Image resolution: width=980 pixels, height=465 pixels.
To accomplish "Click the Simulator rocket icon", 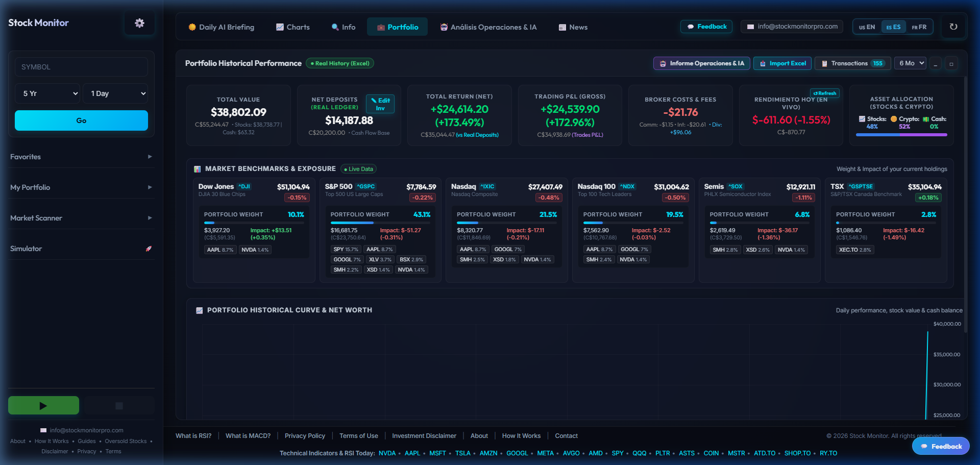I will (x=149, y=249).
